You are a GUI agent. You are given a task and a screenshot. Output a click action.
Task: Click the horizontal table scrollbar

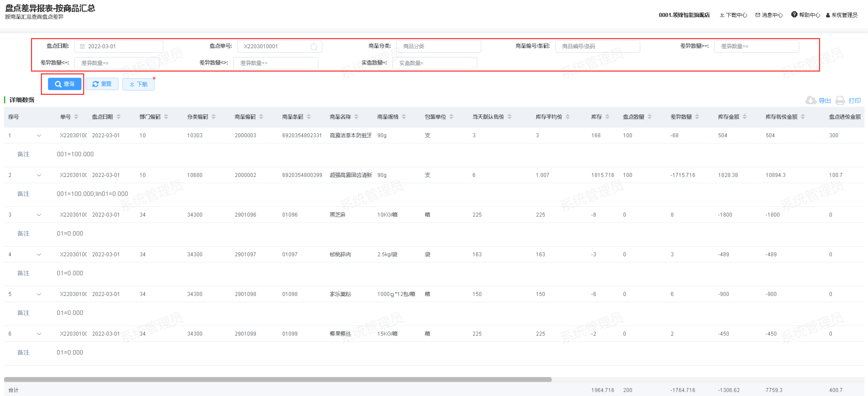pos(278,379)
